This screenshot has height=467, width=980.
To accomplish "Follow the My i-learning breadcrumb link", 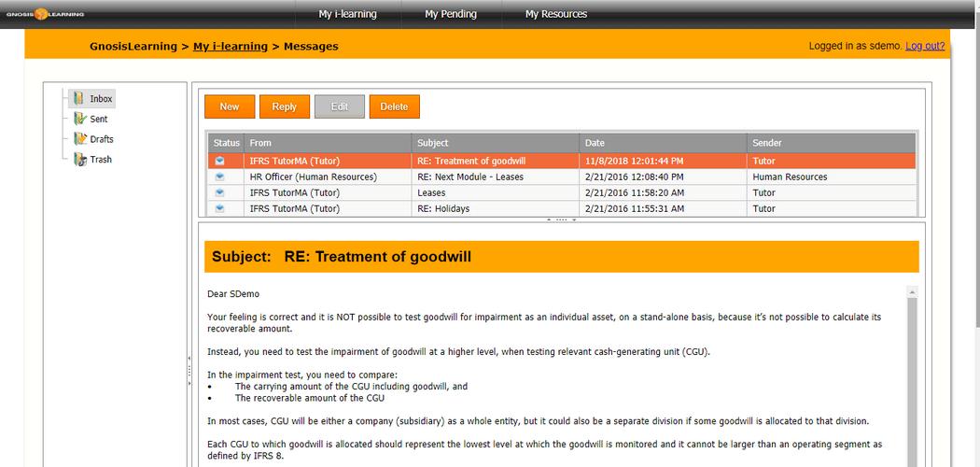I will (230, 47).
